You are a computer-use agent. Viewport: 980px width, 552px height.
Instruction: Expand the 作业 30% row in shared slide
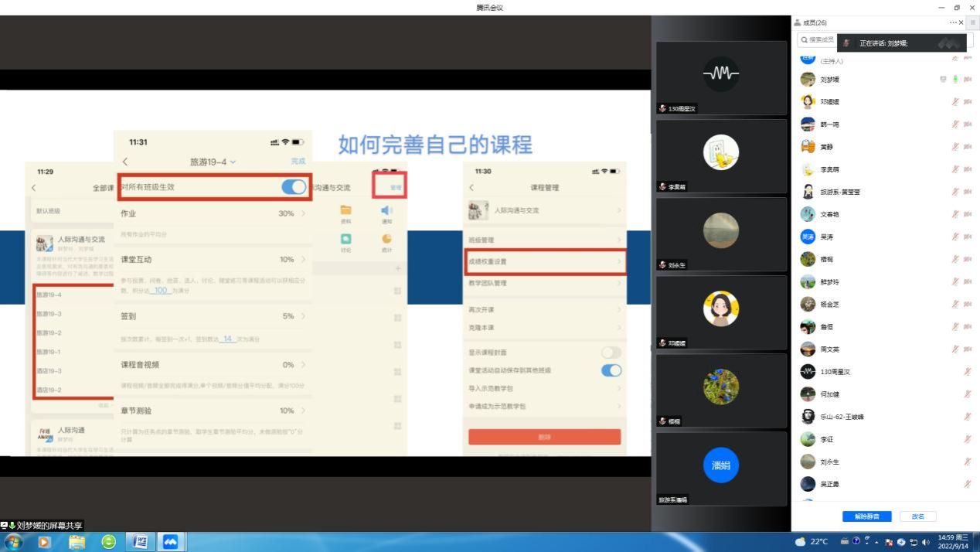(213, 213)
